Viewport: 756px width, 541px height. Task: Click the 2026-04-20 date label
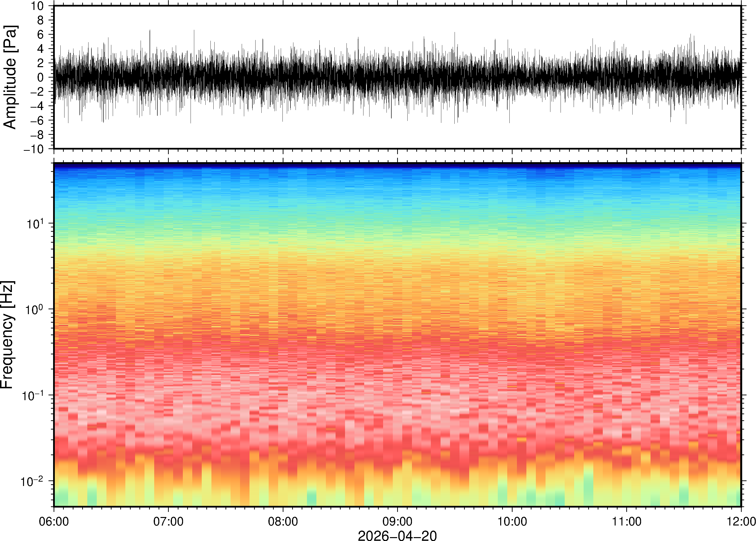[x=397, y=535]
